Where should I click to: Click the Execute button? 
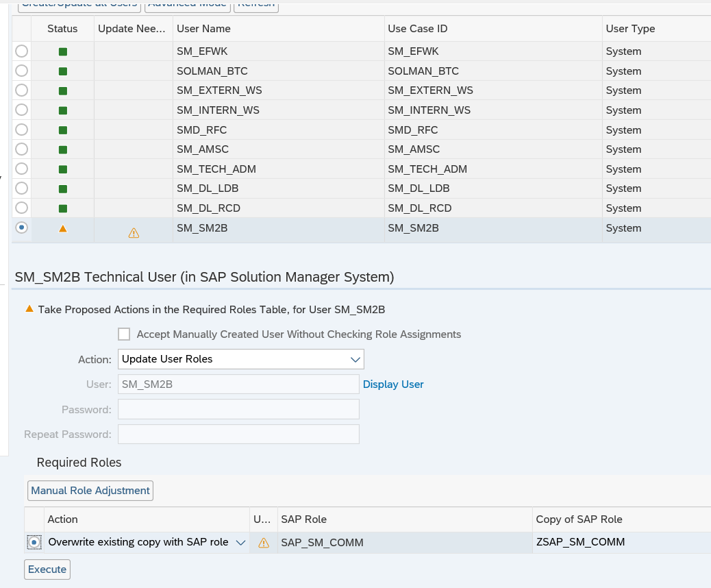tap(47, 569)
